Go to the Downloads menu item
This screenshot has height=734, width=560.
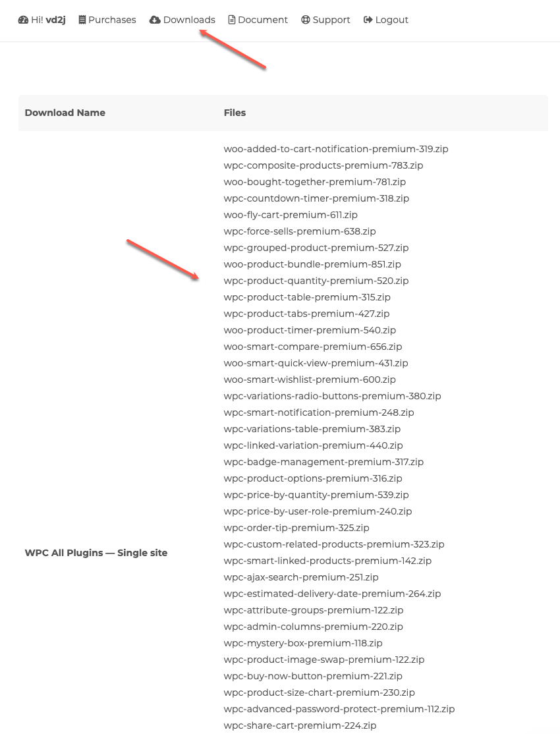pos(182,20)
